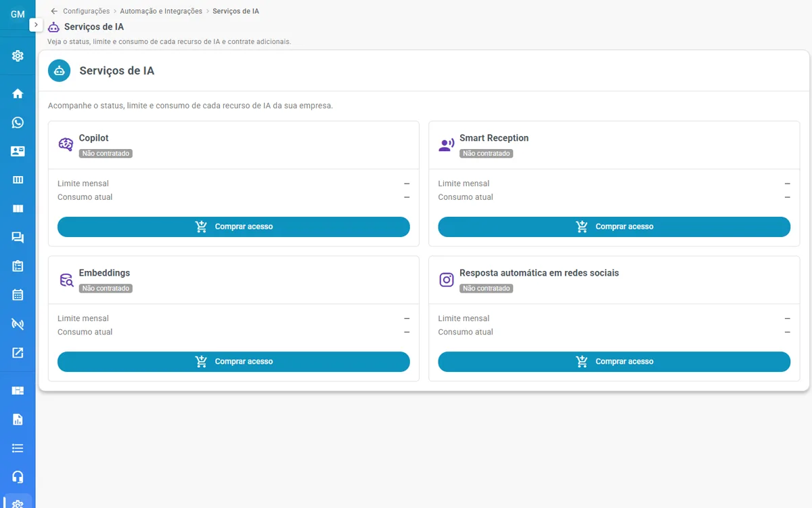Click Smart Reception 'Não contratado' badge
The image size is (812, 508).
[x=486, y=154]
